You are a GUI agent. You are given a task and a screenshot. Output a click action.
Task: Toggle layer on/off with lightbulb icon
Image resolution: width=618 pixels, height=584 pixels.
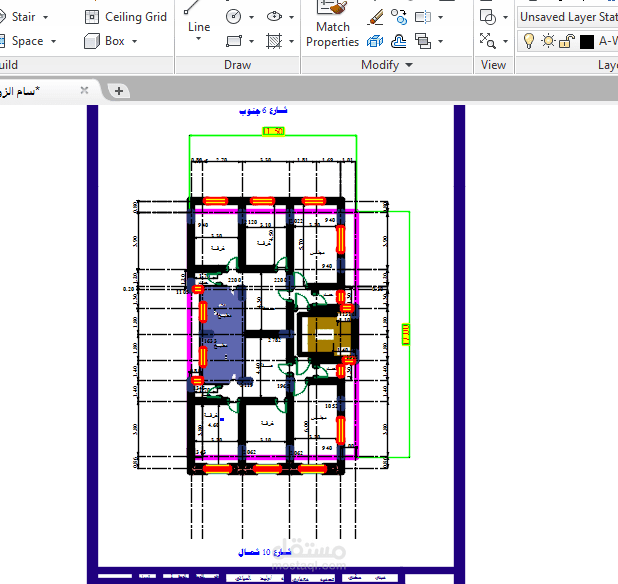click(x=529, y=41)
